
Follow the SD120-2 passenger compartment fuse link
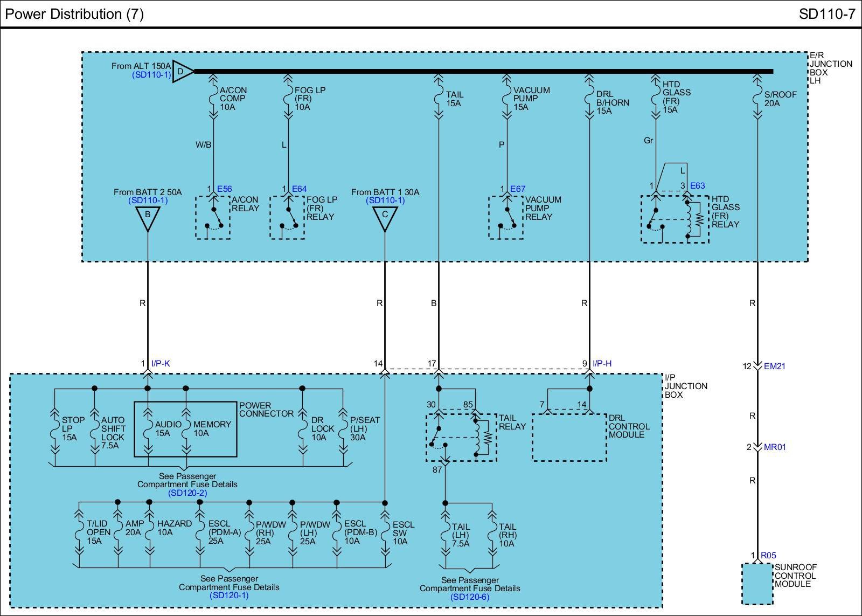tap(187, 493)
